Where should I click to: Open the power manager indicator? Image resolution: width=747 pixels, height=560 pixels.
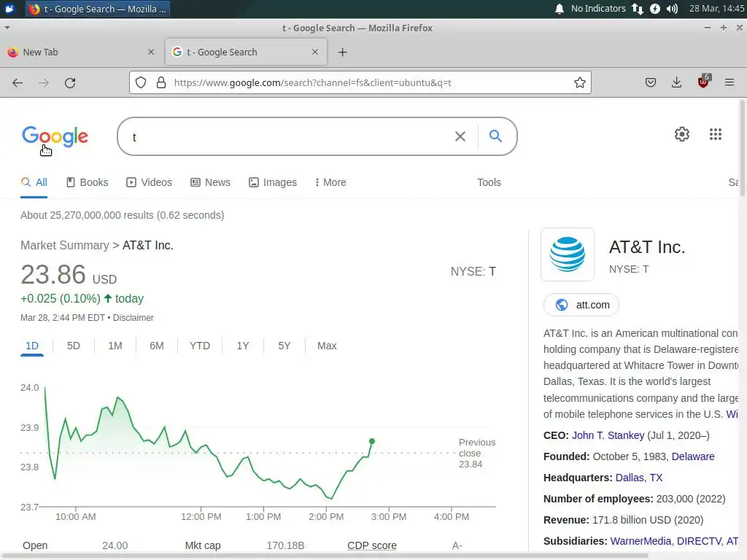(x=655, y=9)
